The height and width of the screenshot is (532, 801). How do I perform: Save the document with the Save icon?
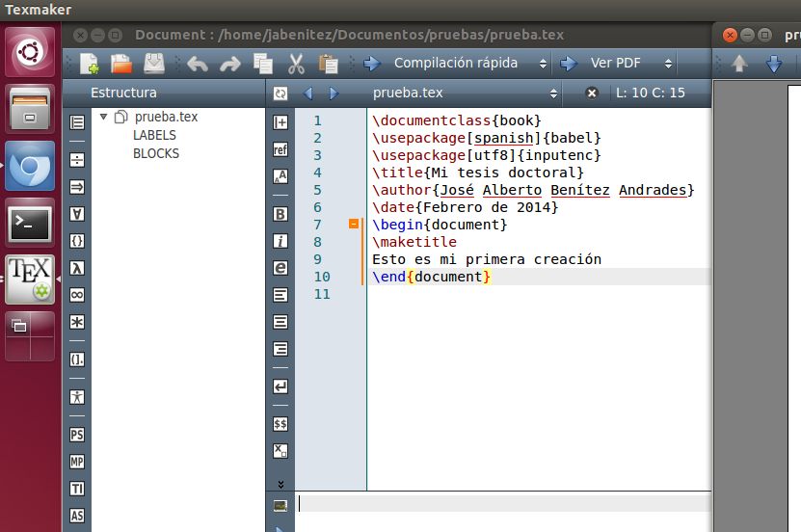click(x=154, y=64)
